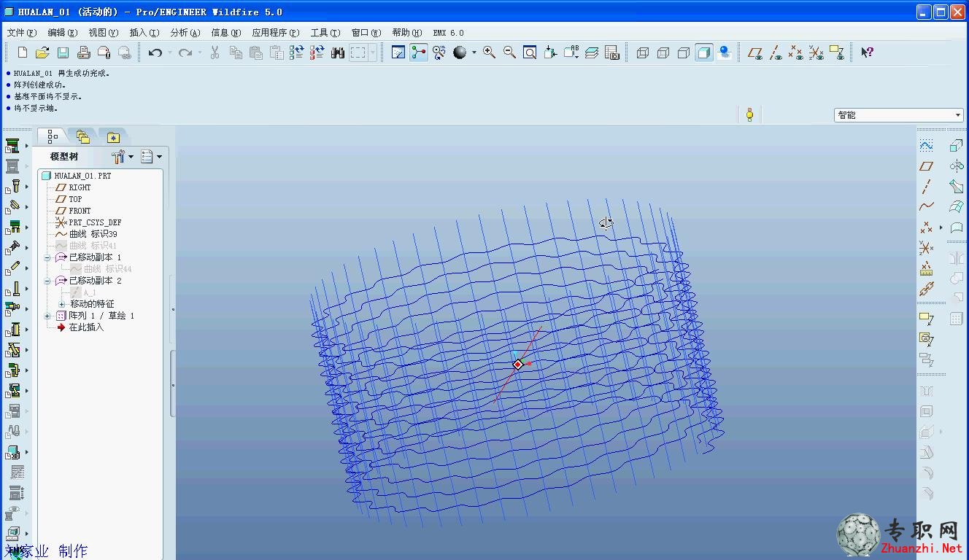
Task: Click the Repaint screen icon
Action: 398,52
